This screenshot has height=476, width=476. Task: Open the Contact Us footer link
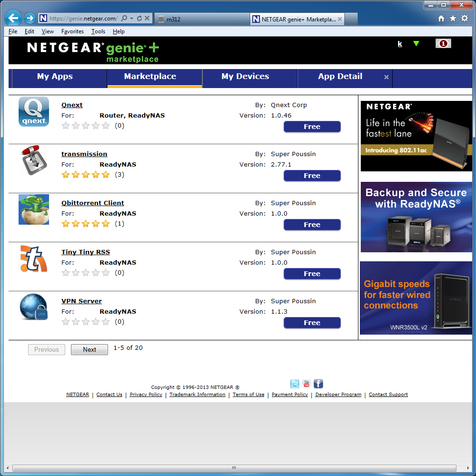click(x=109, y=394)
